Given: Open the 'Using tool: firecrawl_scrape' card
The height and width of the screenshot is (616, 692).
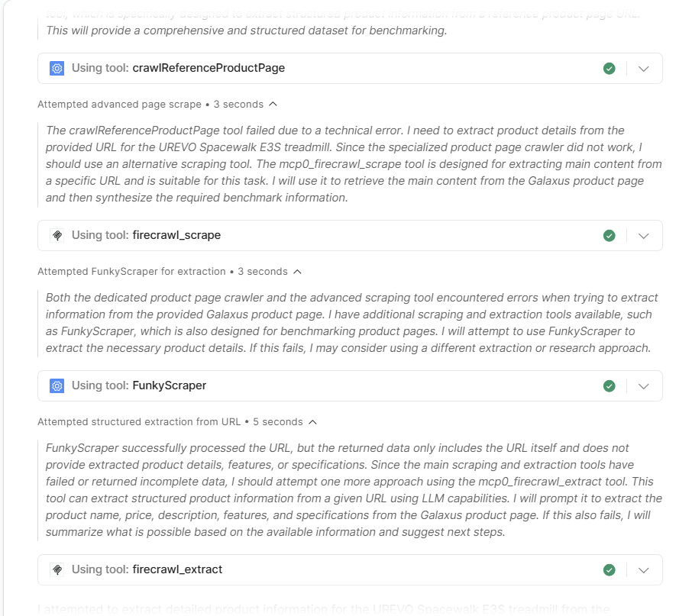Looking at the screenshot, I should (350, 235).
